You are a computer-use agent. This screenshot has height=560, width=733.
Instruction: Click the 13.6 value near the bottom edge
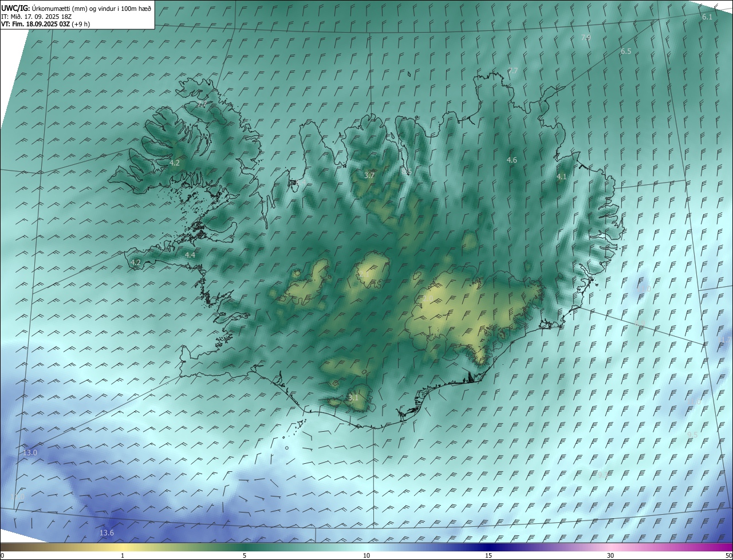(107, 533)
